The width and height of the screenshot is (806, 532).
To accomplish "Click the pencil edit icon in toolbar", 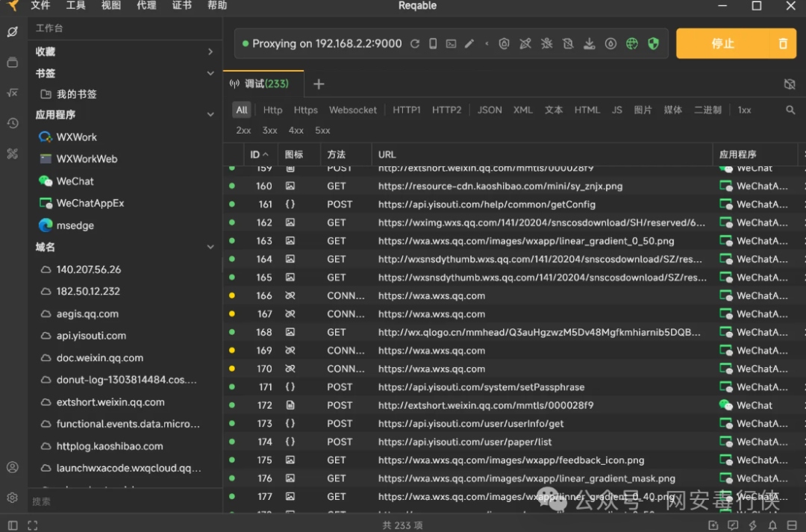I will [x=469, y=44].
